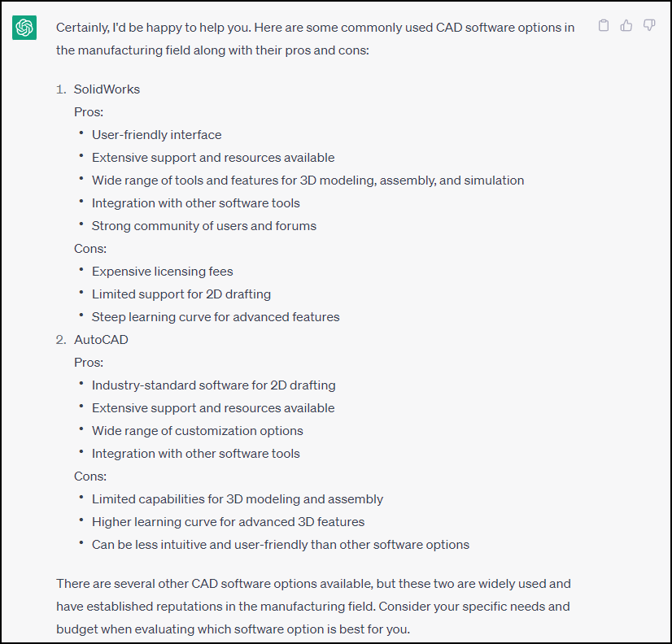Click "Steep learning curve for advanced features" bullet

pyautogui.click(x=216, y=317)
